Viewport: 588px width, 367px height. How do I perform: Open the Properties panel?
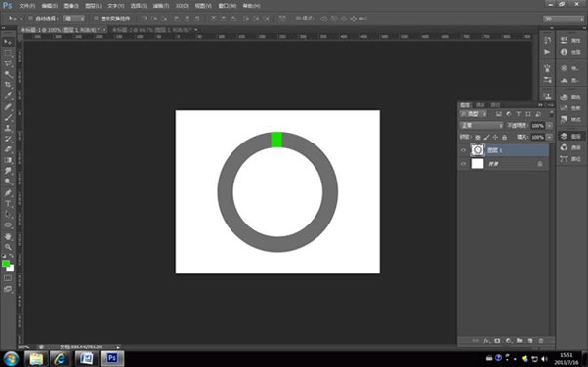pyautogui.click(x=570, y=40)
